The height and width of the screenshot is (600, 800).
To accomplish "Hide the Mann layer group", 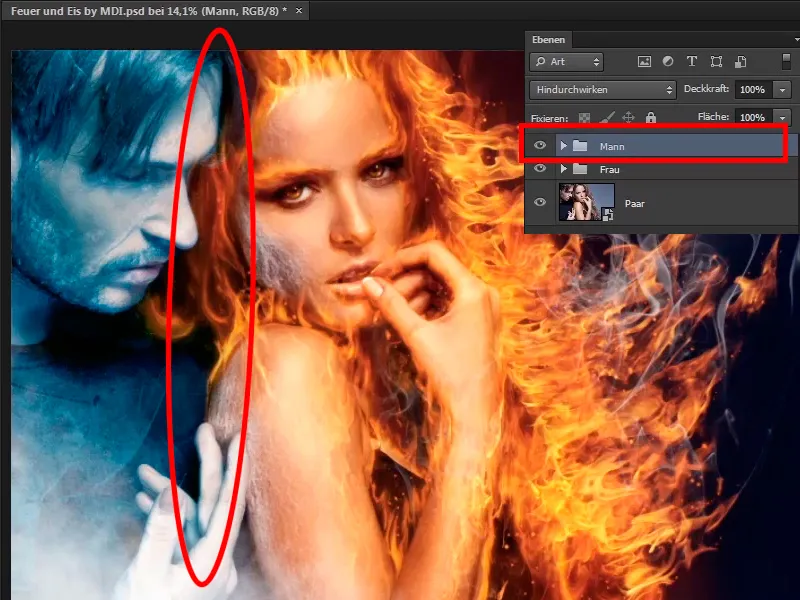I will (540, 146).
